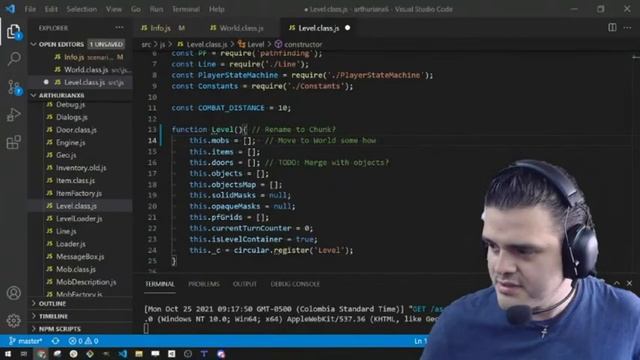This screenshot has width=640, height=360.
Task: Click the Synchronize Changes status bar icon
Action: pos(56,341)
